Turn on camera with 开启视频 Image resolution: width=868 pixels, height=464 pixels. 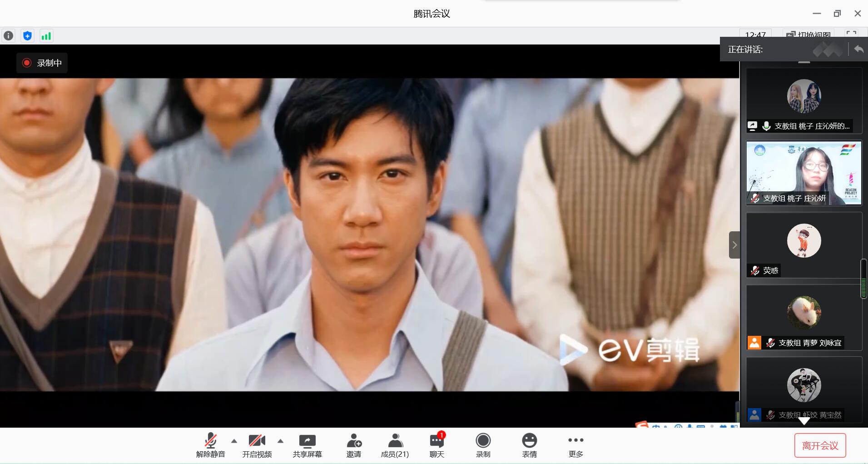257,445
